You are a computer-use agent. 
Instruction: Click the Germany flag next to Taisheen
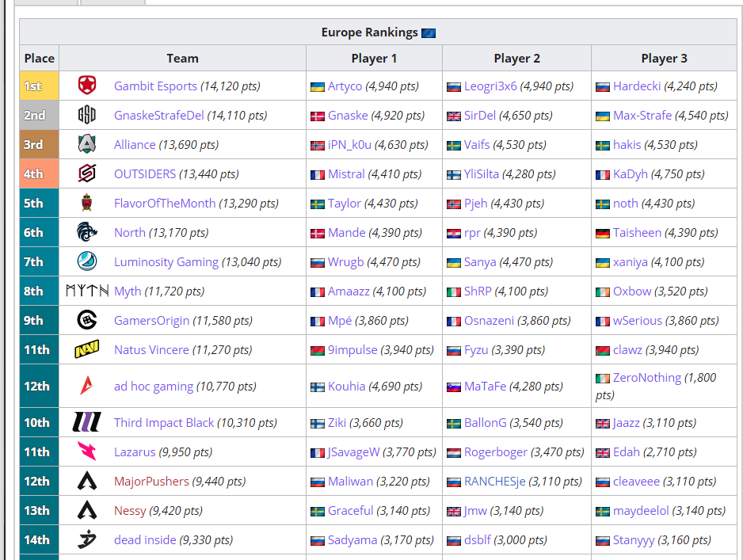pyautogui.click(x=603, y=234)
